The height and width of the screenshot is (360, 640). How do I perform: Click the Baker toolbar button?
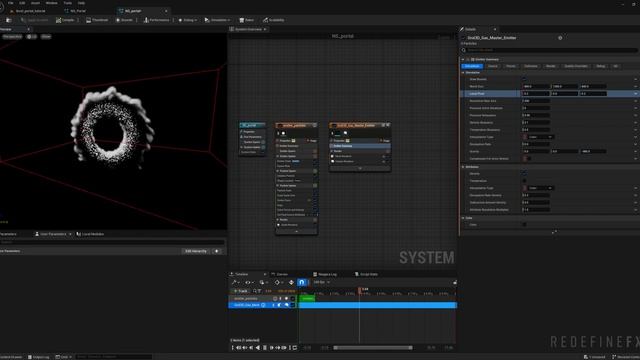click(247, 20)
